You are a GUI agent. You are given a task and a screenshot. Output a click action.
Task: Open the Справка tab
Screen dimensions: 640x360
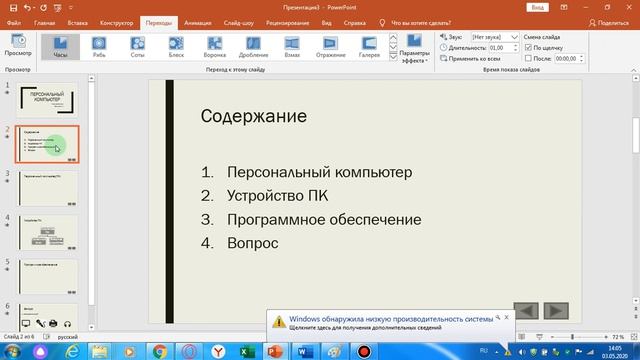tap(355, 23)
